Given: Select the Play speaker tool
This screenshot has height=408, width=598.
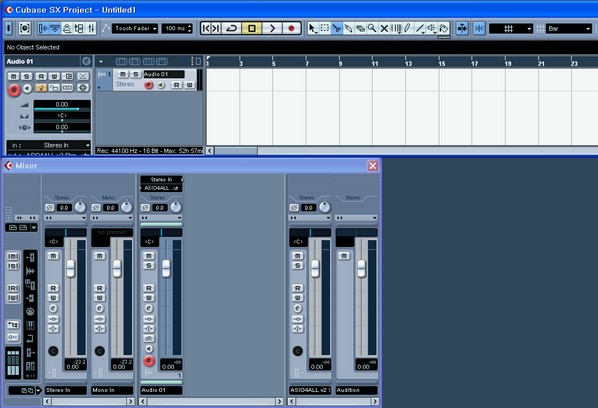Looking at the screenshot, I should click(432, 28).
